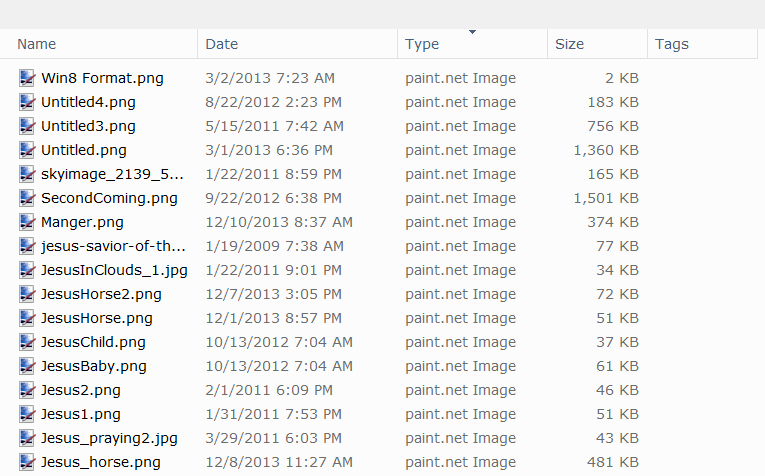Select the Untitled3.png file name
This screenshot has width=765, height=476.
(88, 126)
